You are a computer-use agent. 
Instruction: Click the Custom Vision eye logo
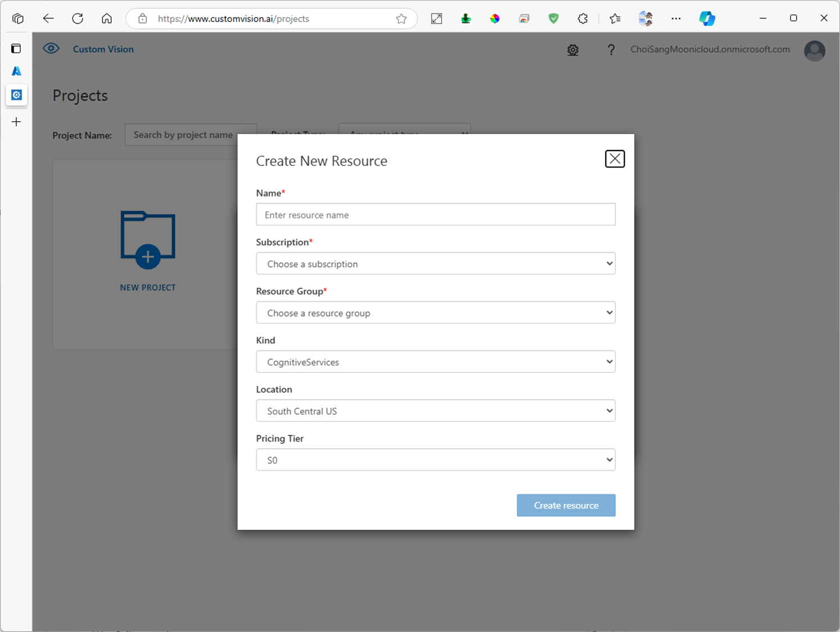click(x=51, y=49)
